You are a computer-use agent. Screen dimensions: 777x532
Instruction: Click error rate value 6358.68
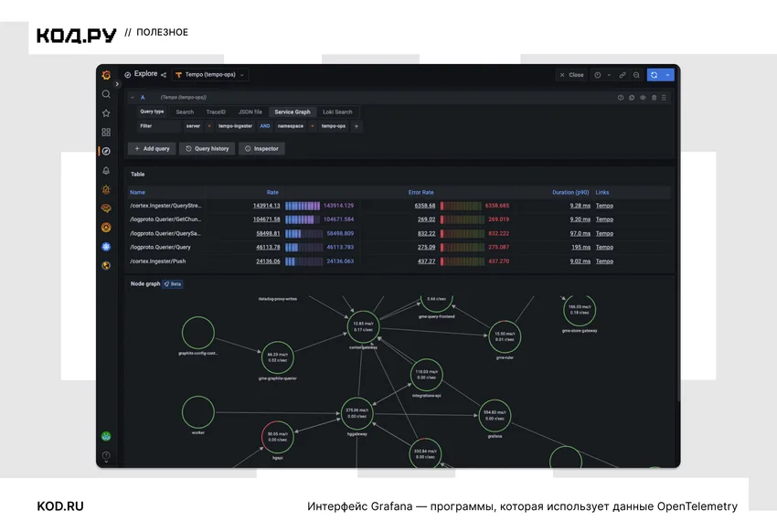tap(425, 206)
